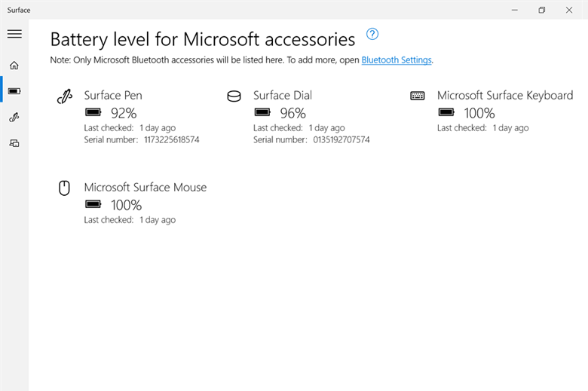
Task: Open the hamburger navigation menu
Action: (14, 34)
